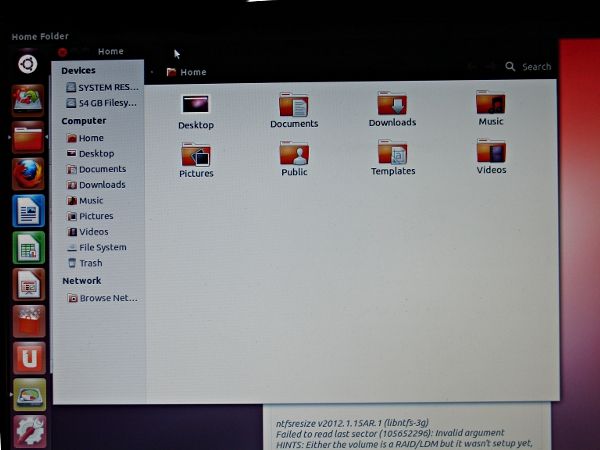The image size is (600, 450).
Task: Open LibreOffice Writer from the launcher
Action: 28,211
